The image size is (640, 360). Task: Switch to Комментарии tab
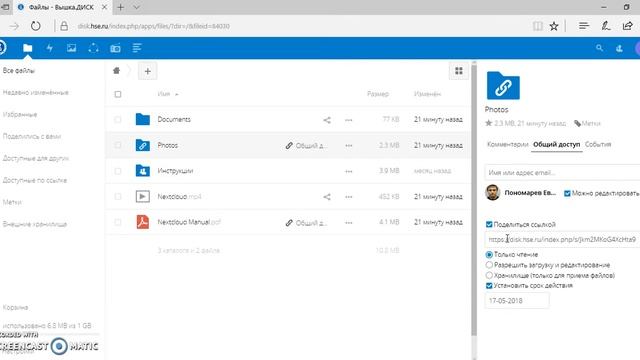(507, 144)
